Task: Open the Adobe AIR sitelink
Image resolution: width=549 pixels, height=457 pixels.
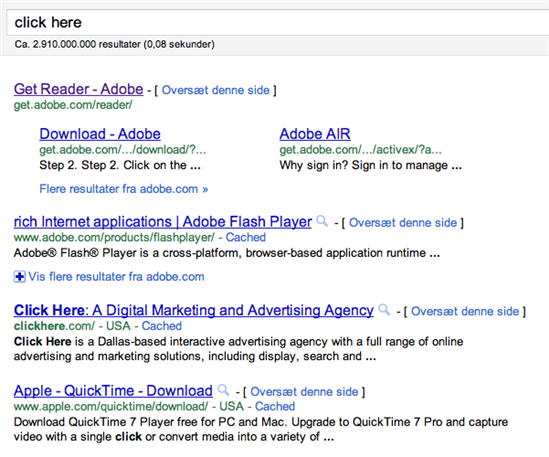Action: coord(315,134)
